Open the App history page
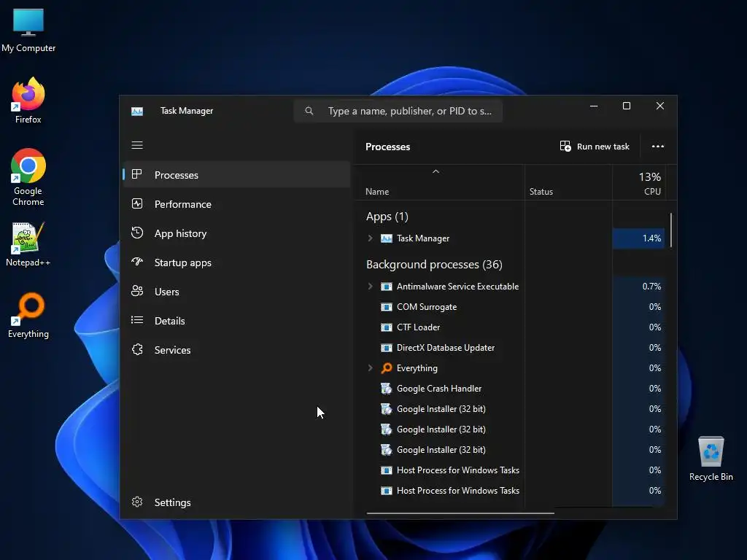Screen dimensions: 747x560 237,233
